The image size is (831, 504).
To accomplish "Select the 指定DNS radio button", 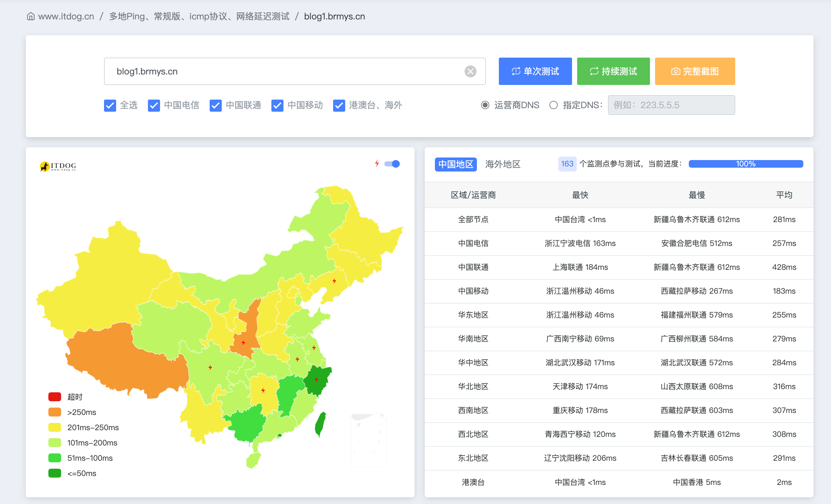I will click(554, 105).
